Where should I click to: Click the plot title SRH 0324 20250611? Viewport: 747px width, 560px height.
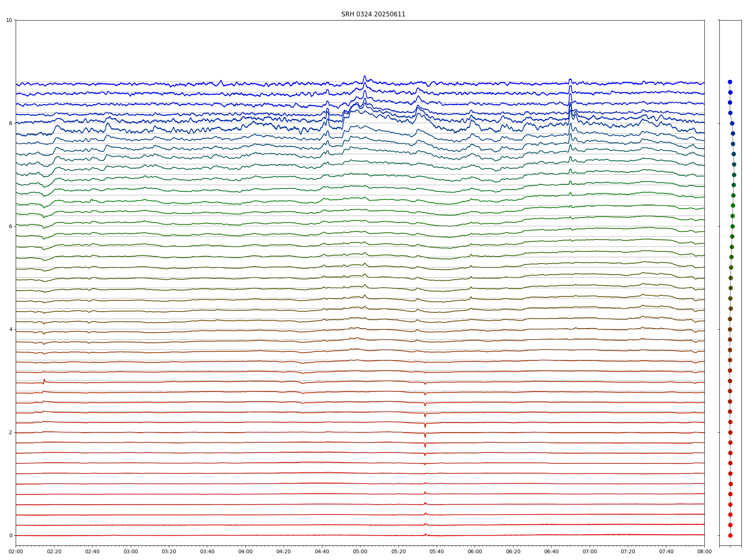pyautogui.click(x=373, y=14)
